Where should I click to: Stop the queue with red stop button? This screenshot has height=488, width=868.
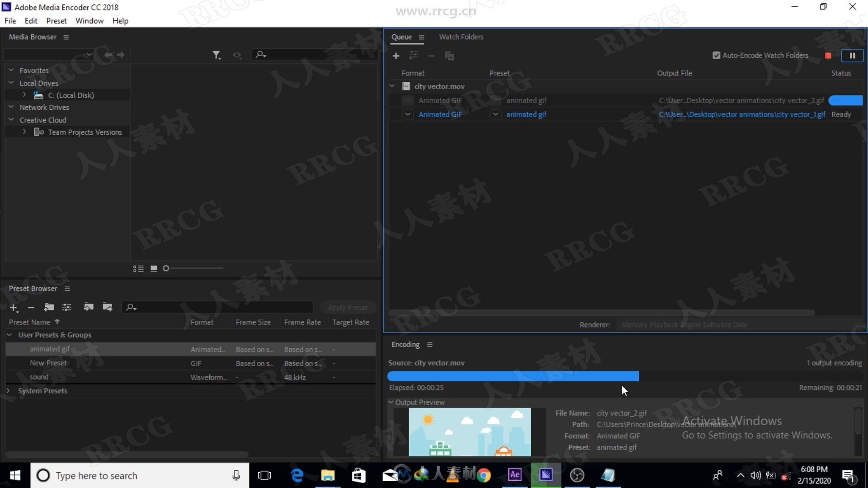click(828, 56)
